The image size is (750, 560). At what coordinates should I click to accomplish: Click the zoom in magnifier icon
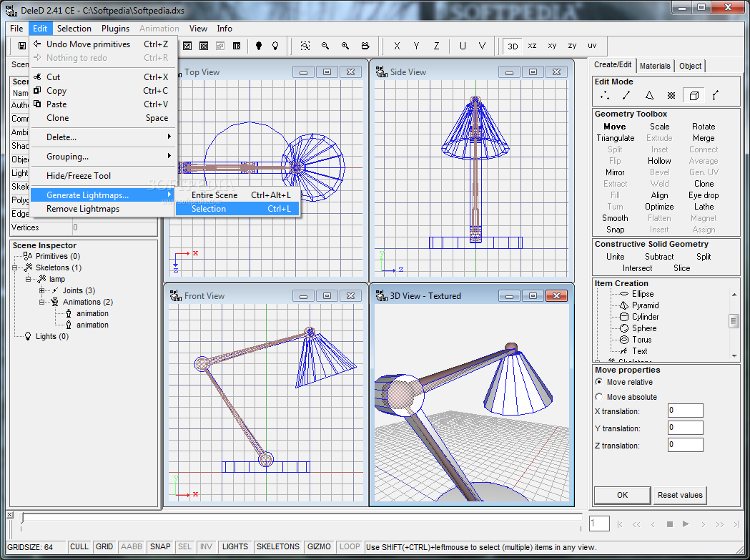click(x=345, y=46)
